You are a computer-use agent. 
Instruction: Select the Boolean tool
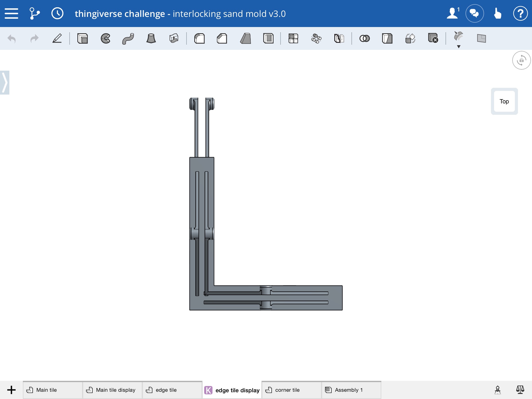(364, 38)
